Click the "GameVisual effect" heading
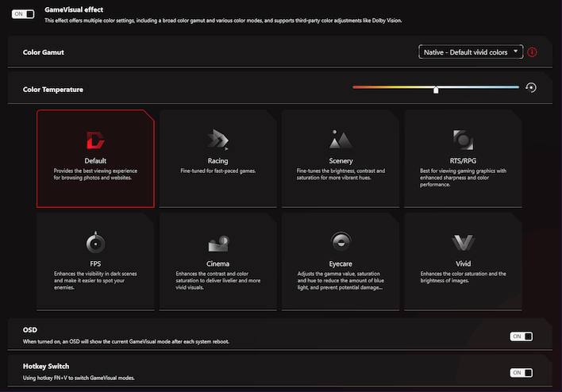The width and height of the screenshot is (562, 392). [74, 10]
